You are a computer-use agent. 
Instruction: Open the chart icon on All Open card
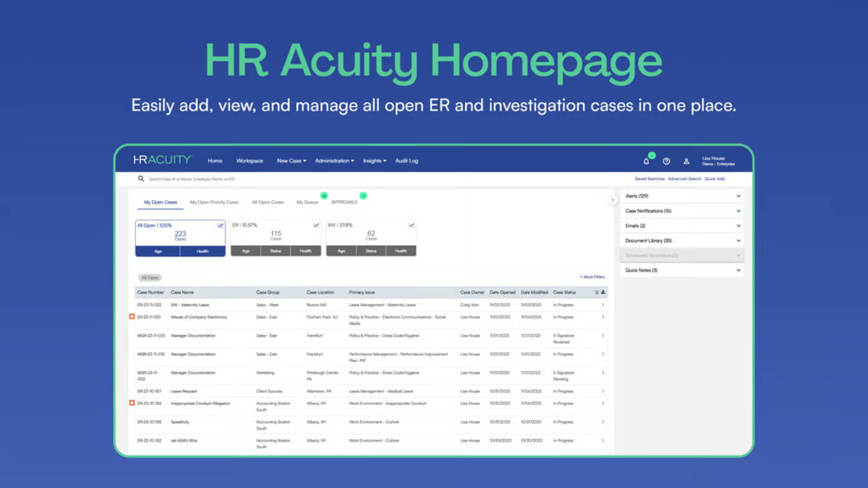220,225
